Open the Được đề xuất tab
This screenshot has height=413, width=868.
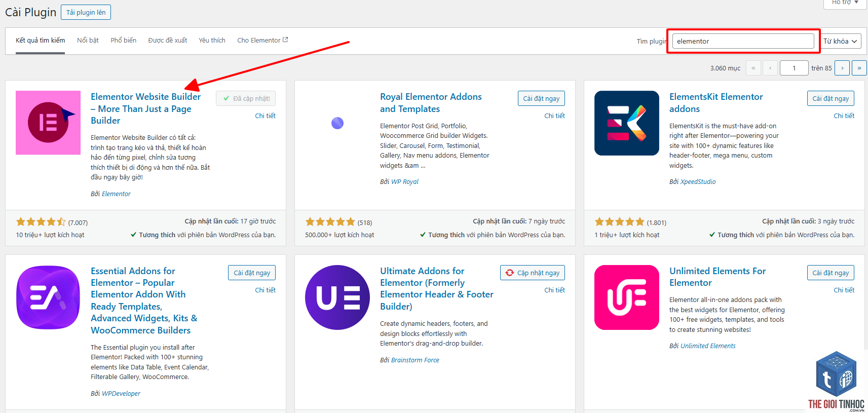(x=168, y=41)
